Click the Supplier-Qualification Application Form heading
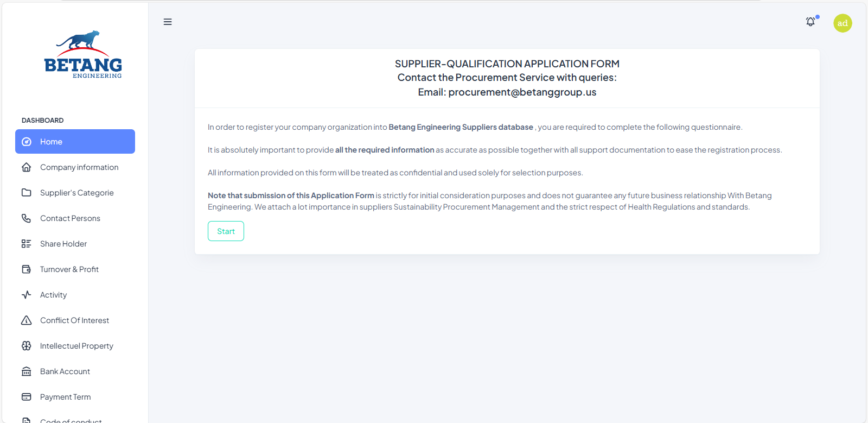 coord(507,64)
